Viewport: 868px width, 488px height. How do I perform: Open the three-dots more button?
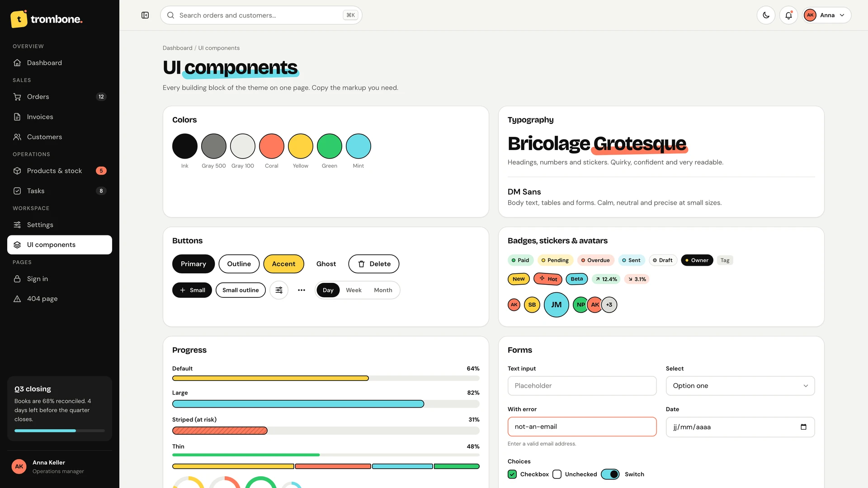pos(302,290)
